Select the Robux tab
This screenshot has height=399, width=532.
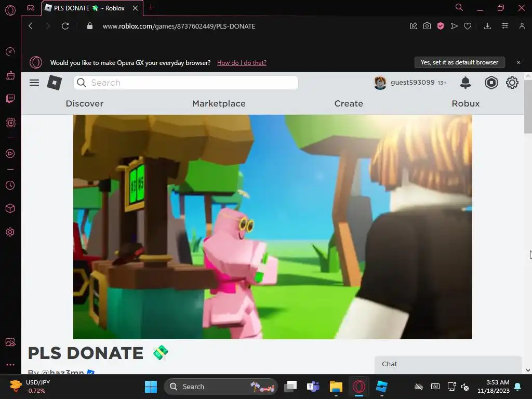(x=465, y=103)
